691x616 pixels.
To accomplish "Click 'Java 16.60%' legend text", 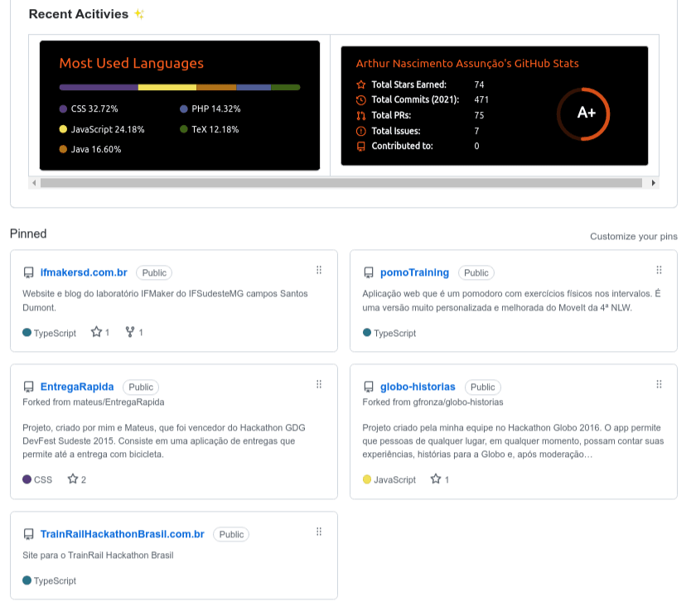I will (x=96, y=149).
